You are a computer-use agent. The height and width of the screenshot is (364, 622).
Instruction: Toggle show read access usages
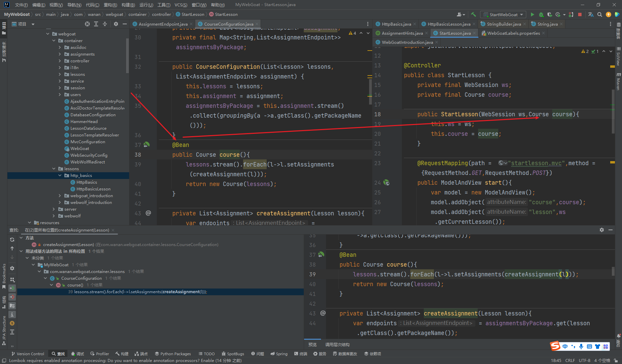point(12,288)
